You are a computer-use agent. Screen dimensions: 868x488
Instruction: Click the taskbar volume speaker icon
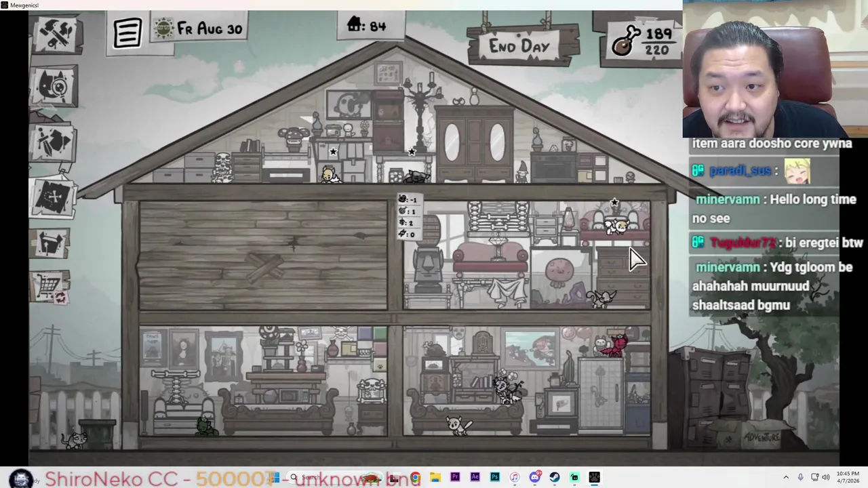(826, 478)
